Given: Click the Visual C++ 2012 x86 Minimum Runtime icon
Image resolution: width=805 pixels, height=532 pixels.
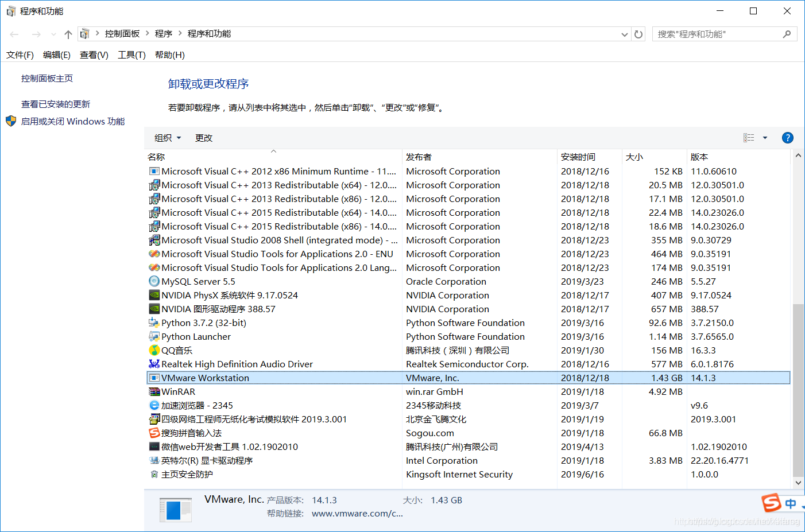Looking at the screenshot, I should pos(154,171).
